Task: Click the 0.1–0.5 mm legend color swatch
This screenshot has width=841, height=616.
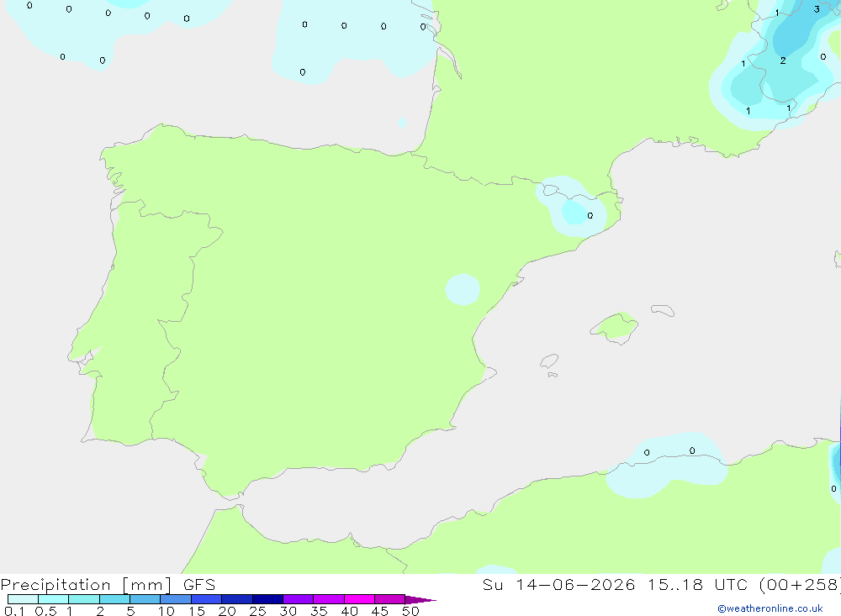Action: pos(23,599)
